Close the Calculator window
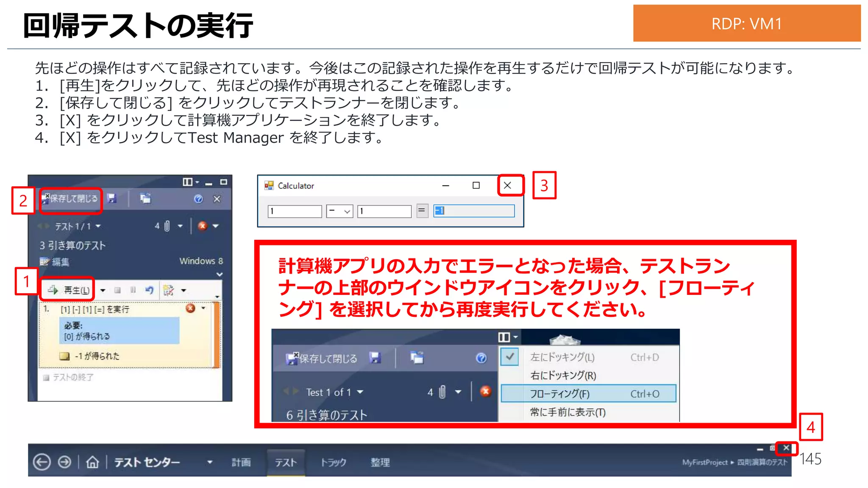The height and width of the screenshot is (488, 868). coord(508,186)
